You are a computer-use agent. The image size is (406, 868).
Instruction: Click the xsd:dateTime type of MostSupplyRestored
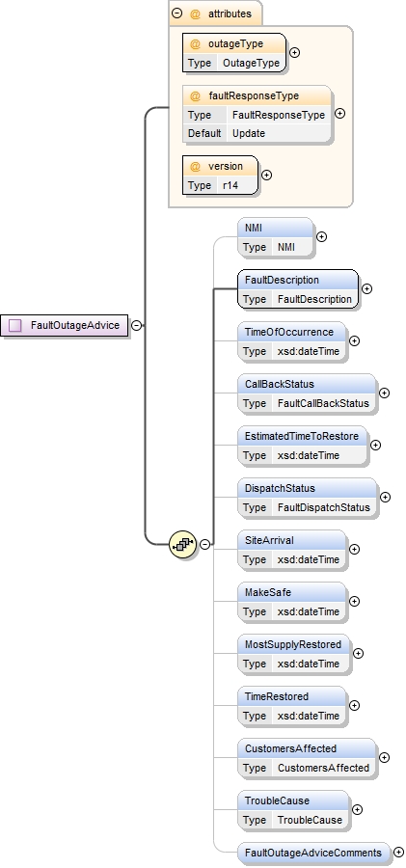[309, 664]
